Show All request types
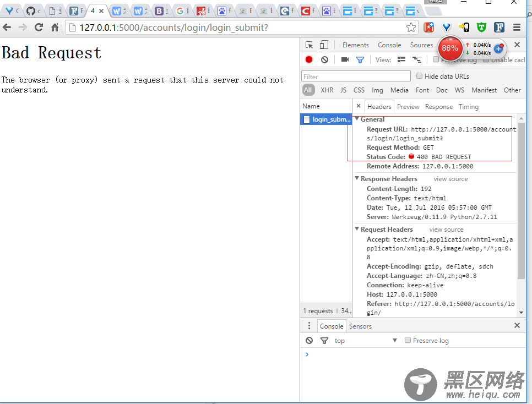This screenshot has height=404, width=532. [x=308, y=90]
